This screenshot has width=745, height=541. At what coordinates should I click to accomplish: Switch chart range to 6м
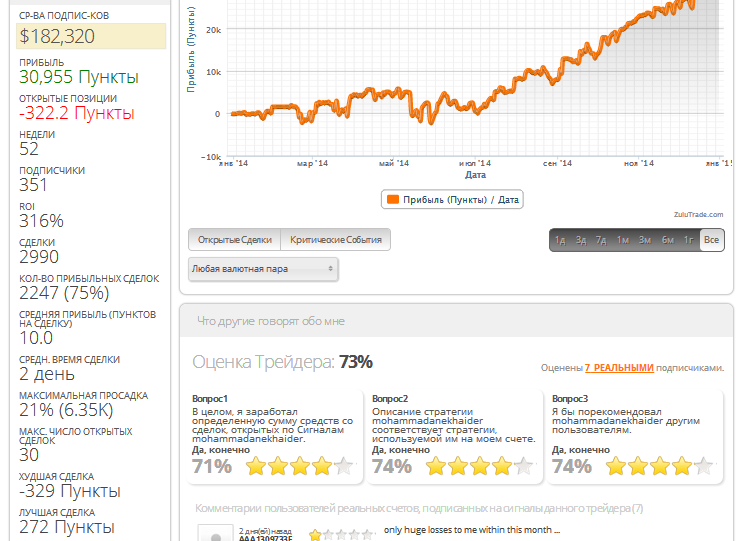667,240
